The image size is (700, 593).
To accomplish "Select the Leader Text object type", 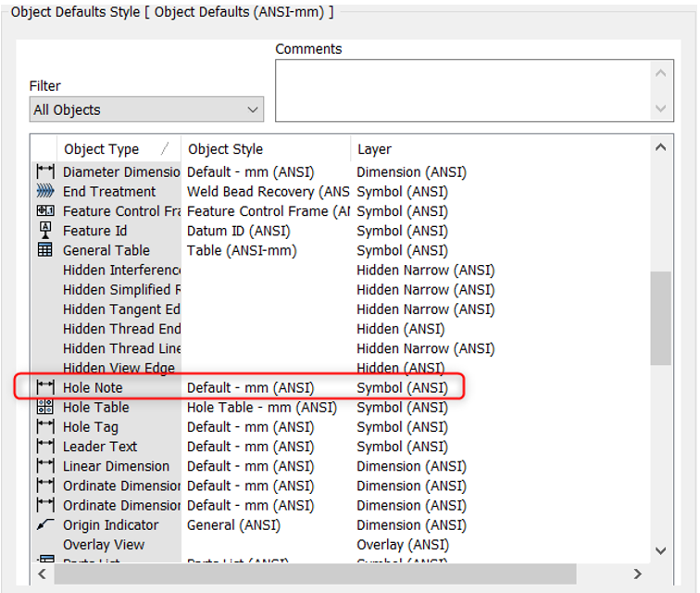I will [100, 447].
